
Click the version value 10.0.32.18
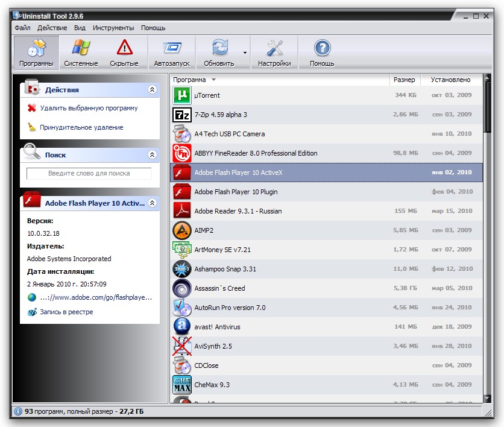click(43, 233)
